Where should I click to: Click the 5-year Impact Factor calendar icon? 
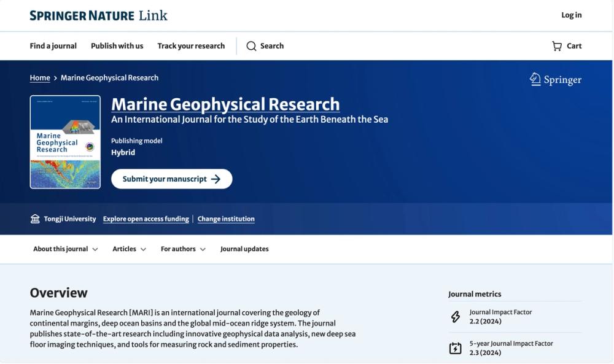click(456, 348)
